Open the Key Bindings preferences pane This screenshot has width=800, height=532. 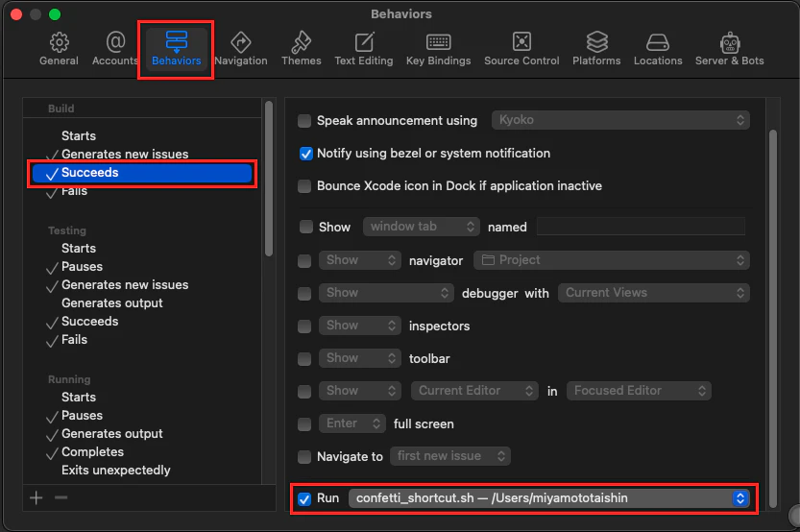[438, 49]
